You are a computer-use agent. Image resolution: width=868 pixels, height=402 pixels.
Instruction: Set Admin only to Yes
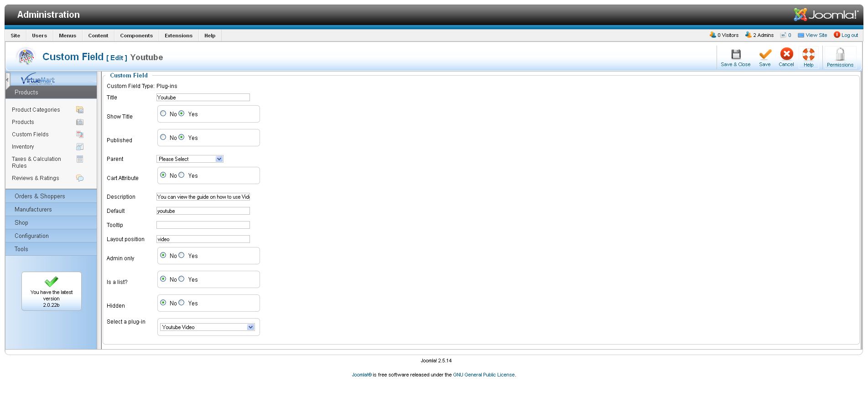click(182, 255)
